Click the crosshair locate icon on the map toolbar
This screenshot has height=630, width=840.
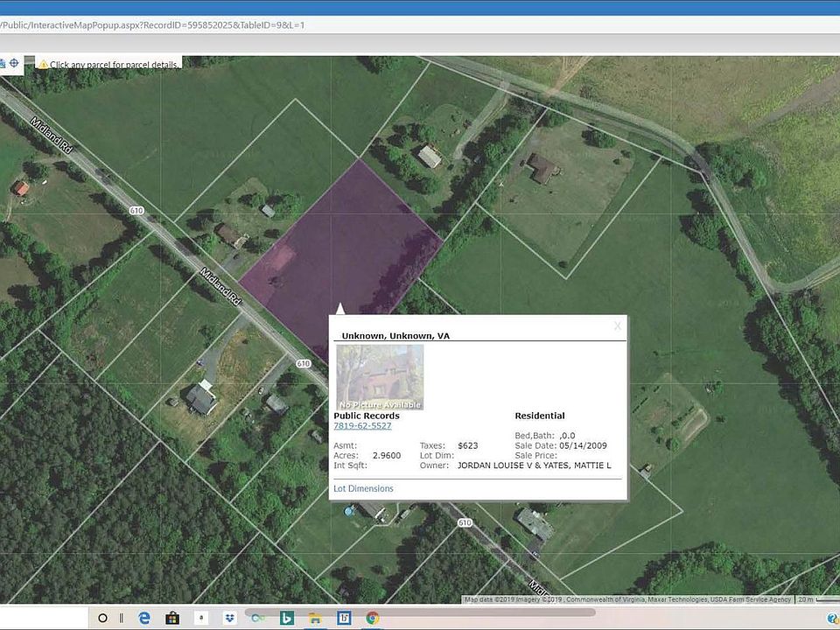pyautogui.click(x=14, y=63)
